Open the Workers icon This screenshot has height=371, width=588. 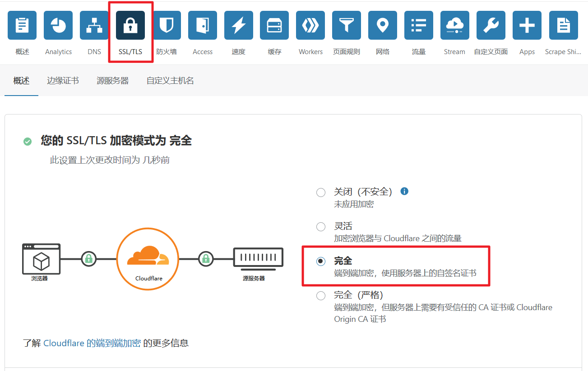pyautogui.click(x=310, y=25)
